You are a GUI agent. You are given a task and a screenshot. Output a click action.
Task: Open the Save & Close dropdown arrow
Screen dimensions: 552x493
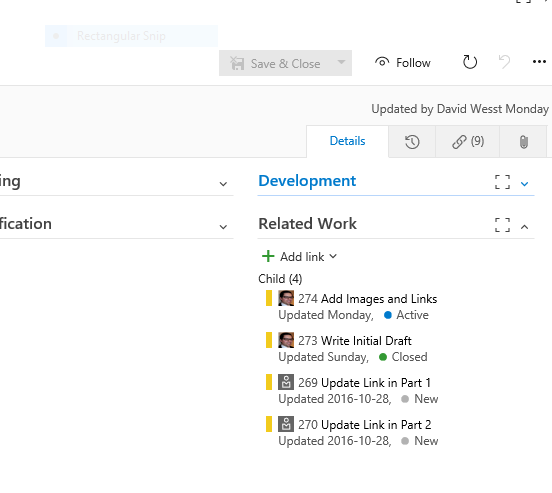coord(341,63)
